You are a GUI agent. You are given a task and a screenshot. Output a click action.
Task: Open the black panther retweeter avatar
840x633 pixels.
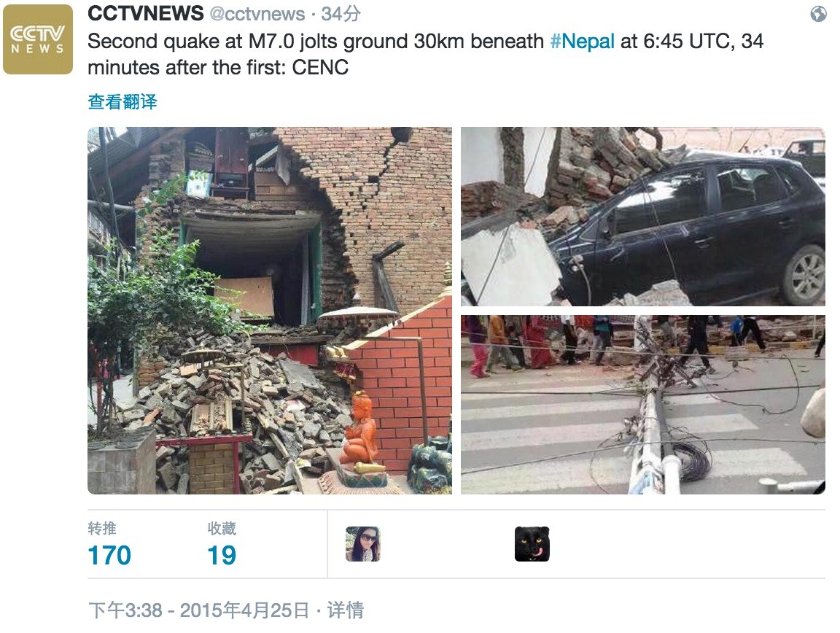(x=532, y=544)
